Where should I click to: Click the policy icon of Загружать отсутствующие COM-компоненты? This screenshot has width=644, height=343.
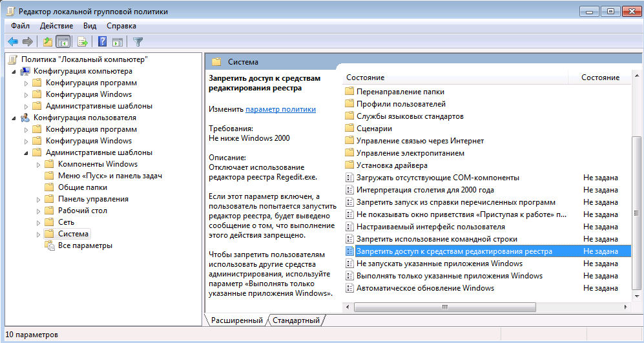pyautogui.click(x=349, y=178)
